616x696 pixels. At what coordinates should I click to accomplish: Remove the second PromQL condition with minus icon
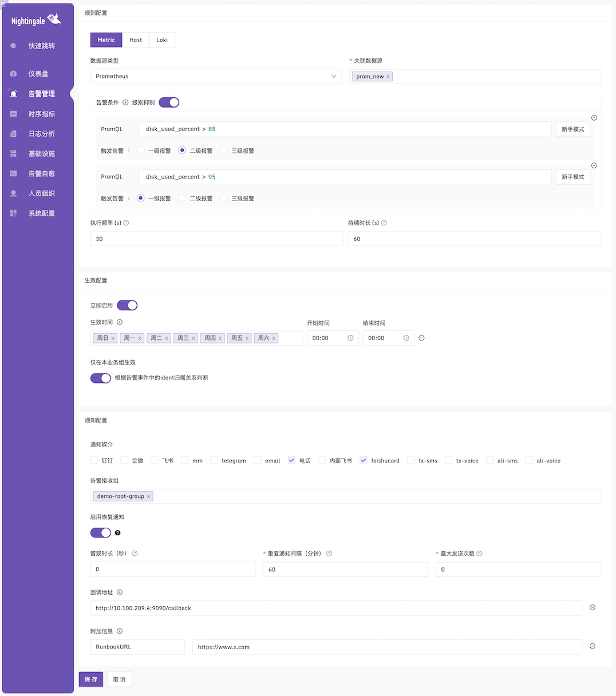594,165
